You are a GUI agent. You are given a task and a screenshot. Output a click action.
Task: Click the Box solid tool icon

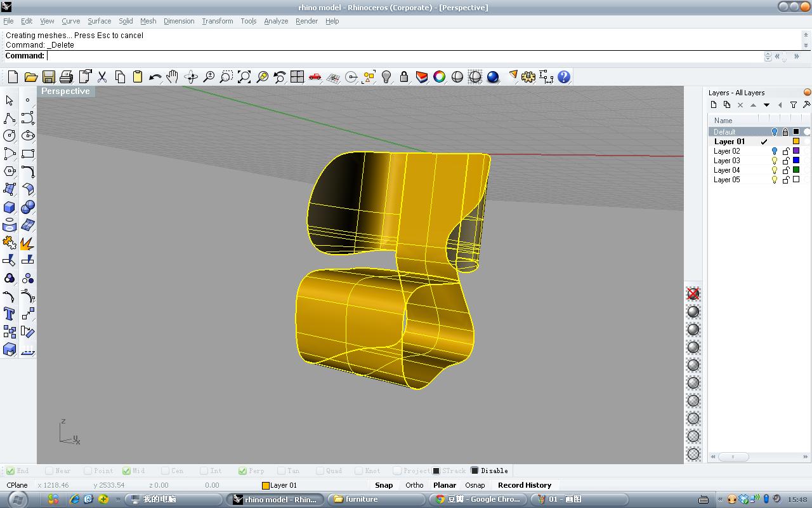coord(10,208)
